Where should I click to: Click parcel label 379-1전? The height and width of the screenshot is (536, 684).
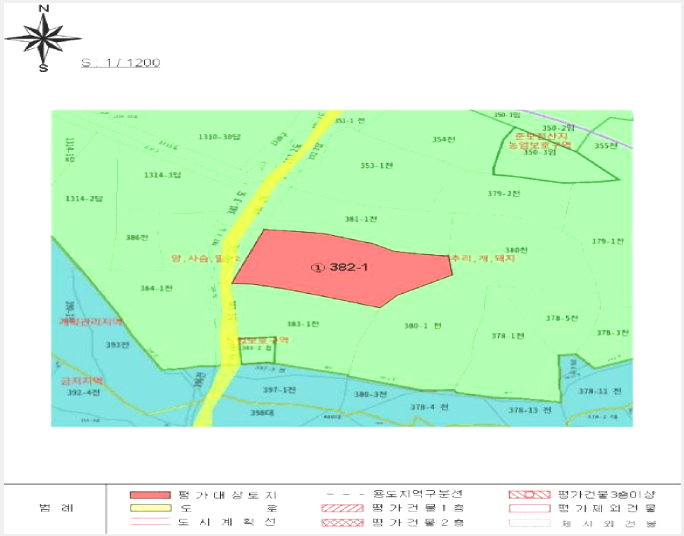pyautogui.click(x=608, y=242)
